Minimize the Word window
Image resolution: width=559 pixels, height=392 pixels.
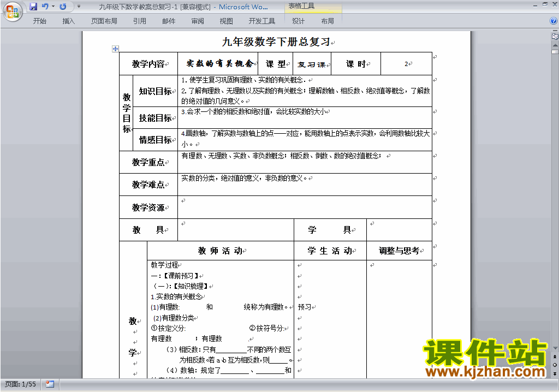(x=535, y=5)
